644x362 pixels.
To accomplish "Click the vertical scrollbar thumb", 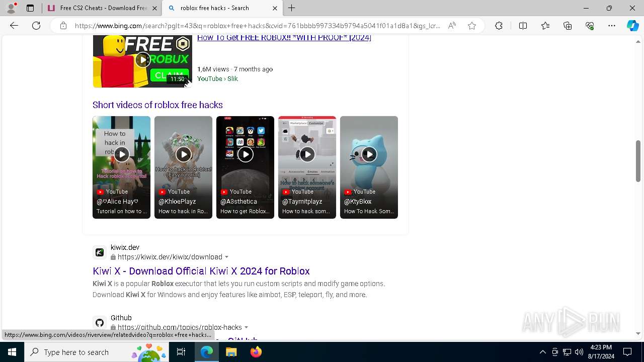I will (x=638, y=161).
